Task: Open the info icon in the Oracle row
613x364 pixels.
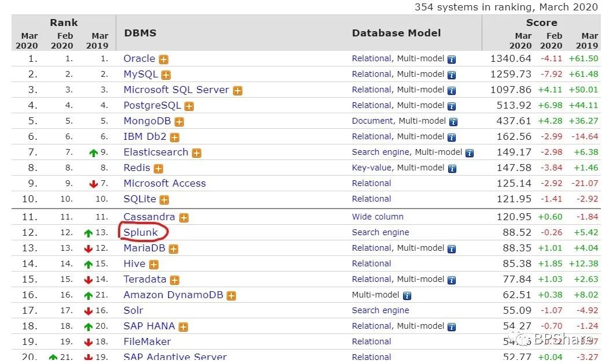Action: [452, 60]
